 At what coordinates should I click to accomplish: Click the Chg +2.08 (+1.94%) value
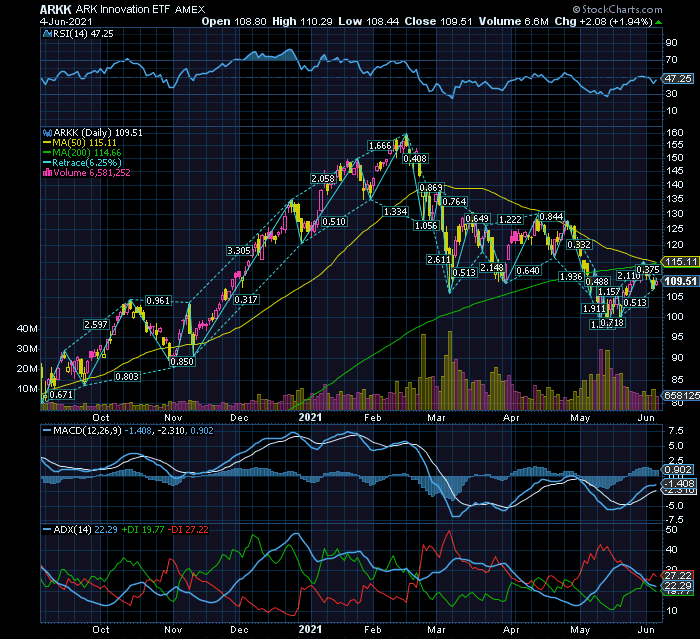604,21
